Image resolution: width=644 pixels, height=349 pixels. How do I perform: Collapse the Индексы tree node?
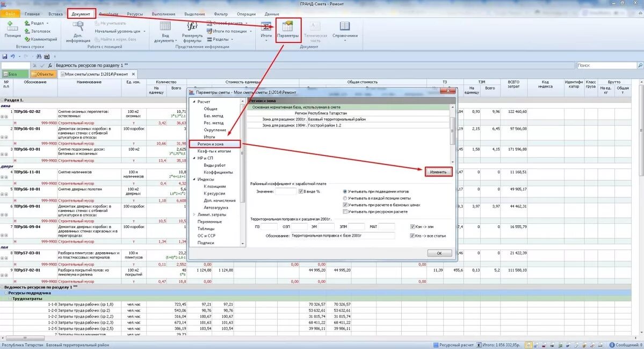194,180
